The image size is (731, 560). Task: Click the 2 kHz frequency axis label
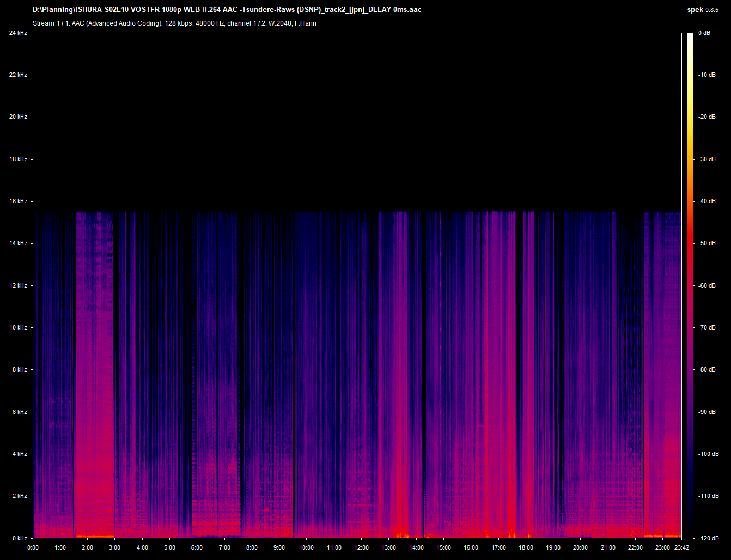pos(20,496)
